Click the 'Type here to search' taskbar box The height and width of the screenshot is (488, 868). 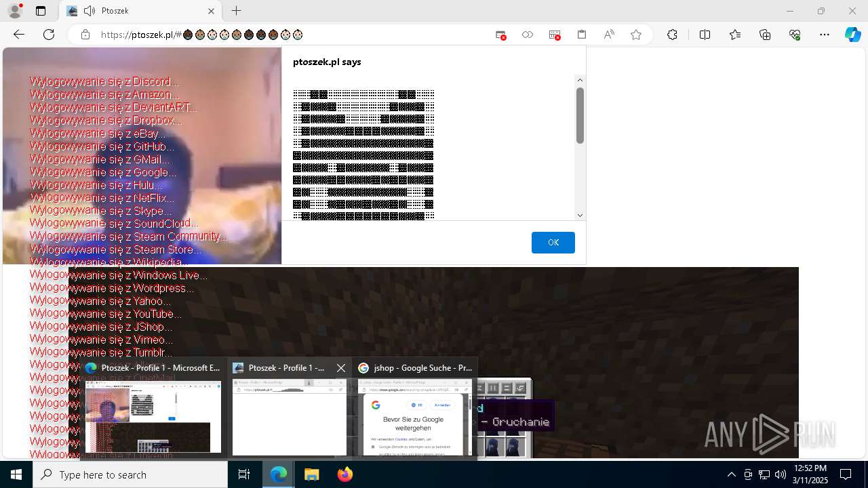click(130, 474)
